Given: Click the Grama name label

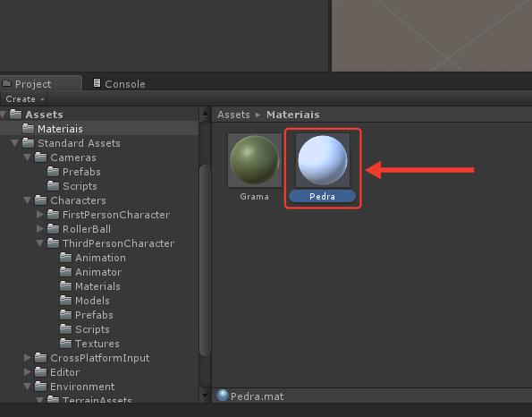Looking at the screenshot, I should coord(254,196).
